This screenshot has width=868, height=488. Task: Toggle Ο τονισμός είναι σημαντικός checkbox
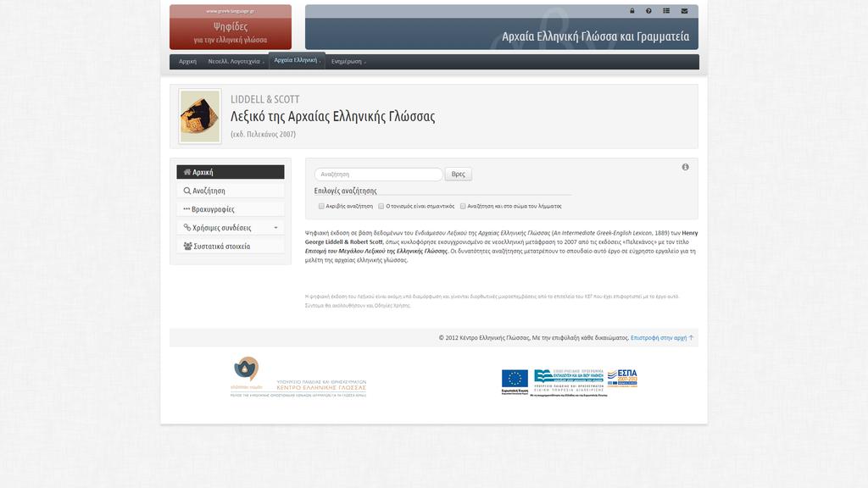point(381,206)
